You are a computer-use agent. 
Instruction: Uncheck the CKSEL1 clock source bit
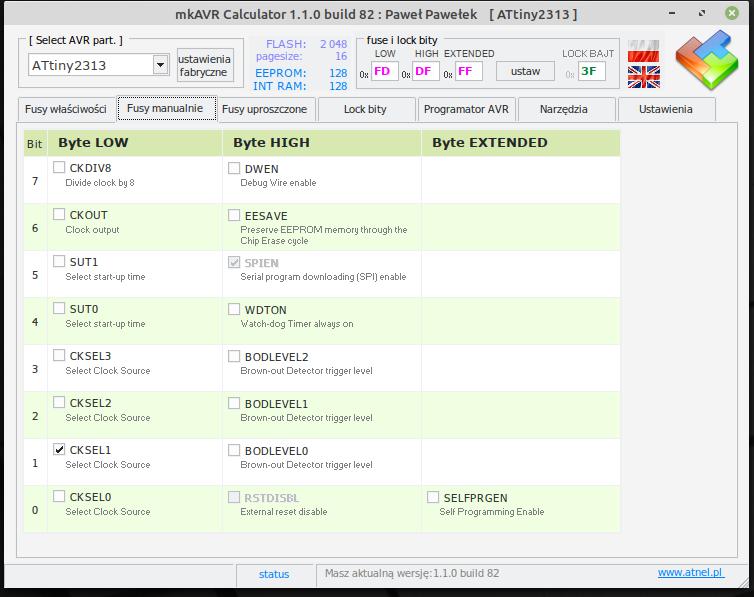click(60, 450)
